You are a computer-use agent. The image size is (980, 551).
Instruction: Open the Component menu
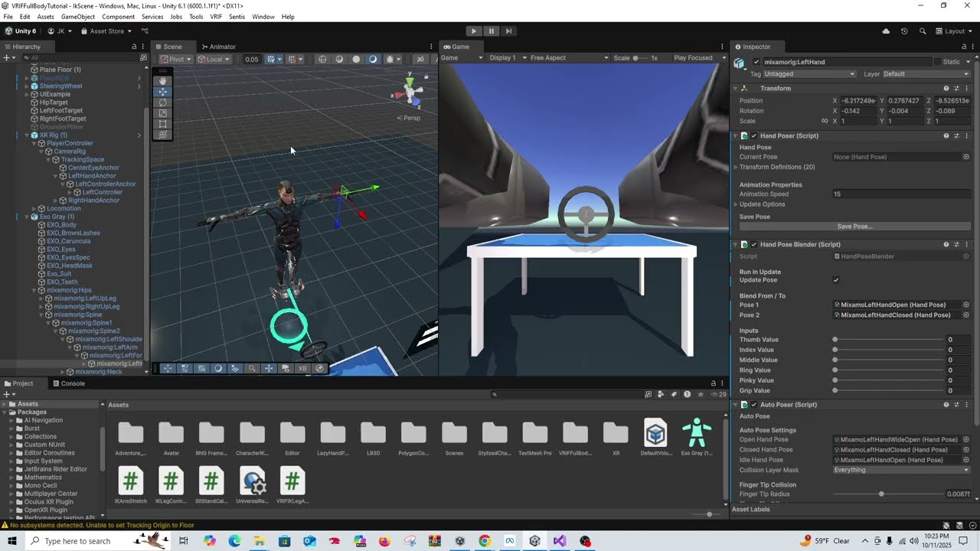[x=118, y=17]
